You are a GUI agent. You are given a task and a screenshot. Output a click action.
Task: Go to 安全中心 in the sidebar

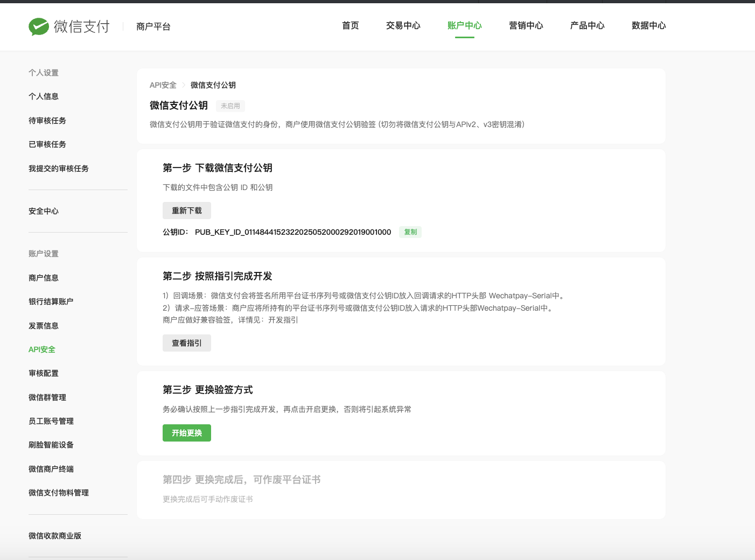[x=44, y=211]
